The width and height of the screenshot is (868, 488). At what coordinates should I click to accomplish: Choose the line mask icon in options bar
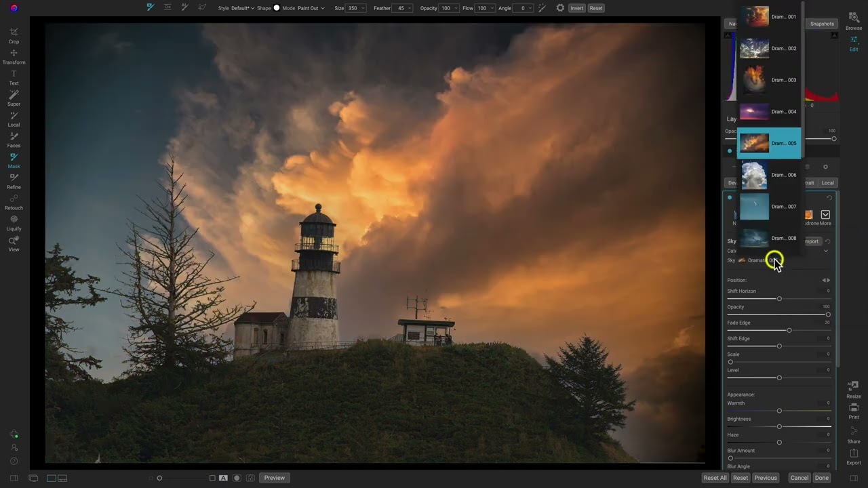(x=201, y=7)
